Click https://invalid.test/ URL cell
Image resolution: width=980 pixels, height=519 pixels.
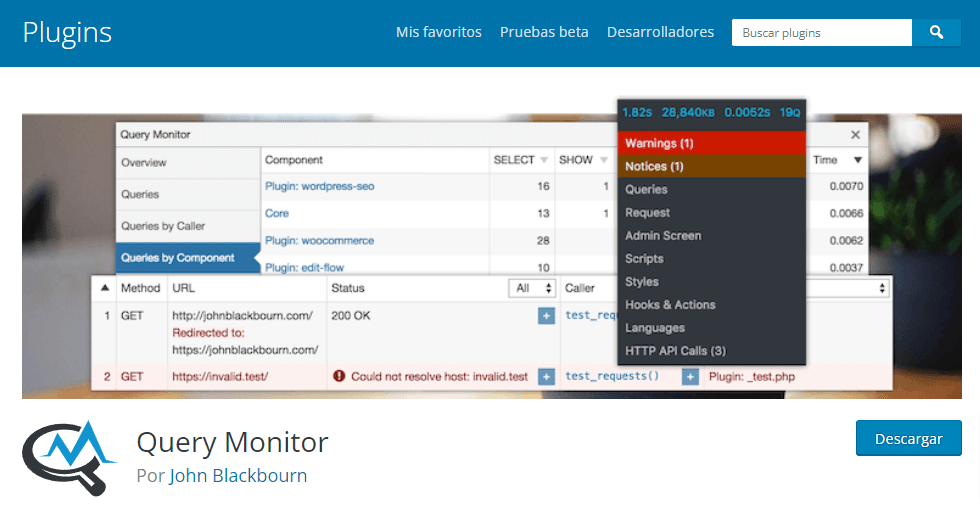(x=220, y=377)
